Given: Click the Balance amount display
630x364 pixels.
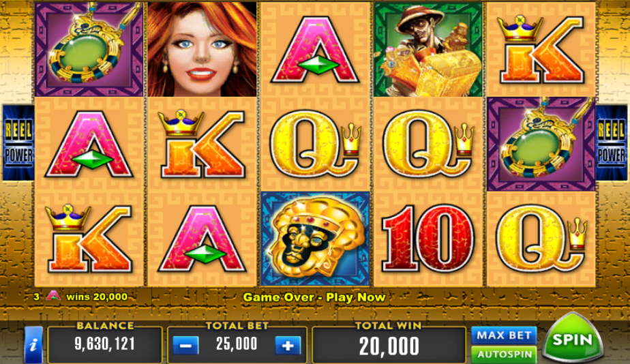Looking at the screenshot, I should 105,345.
